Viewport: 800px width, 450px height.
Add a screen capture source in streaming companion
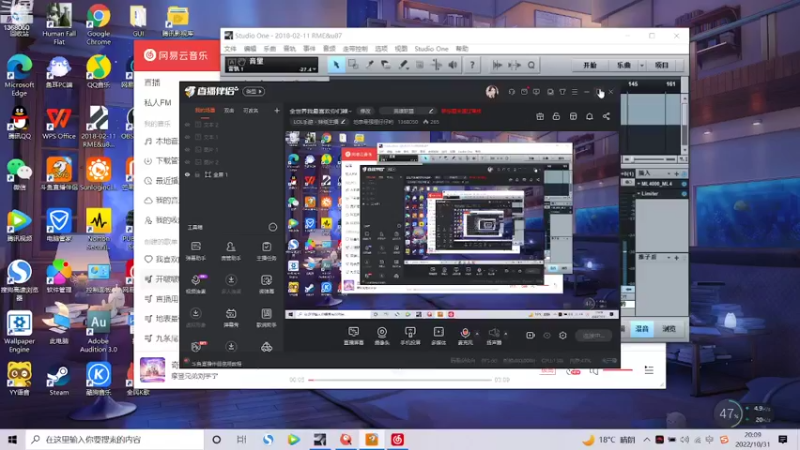[354, 336]
